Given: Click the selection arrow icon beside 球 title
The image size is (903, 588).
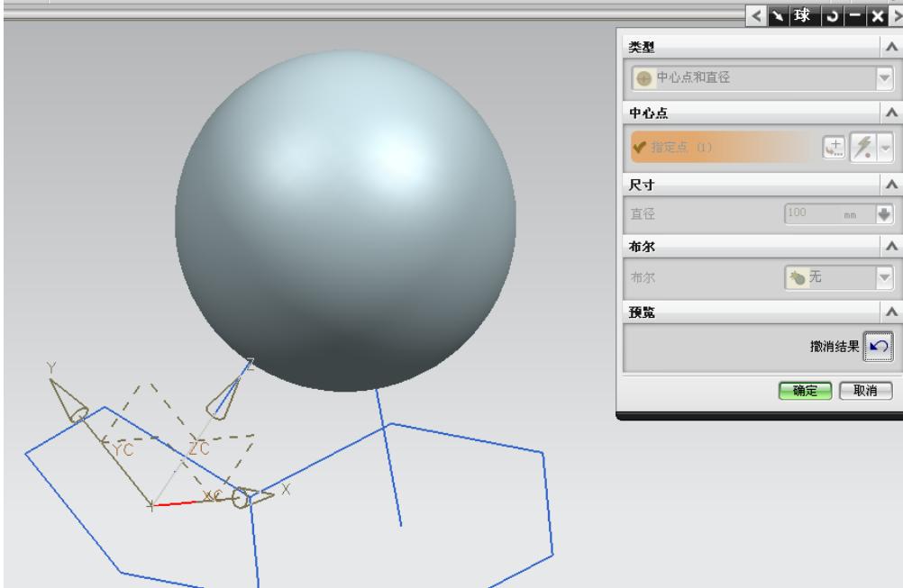Looking at the screenshot, I should [x=776, y=14].
